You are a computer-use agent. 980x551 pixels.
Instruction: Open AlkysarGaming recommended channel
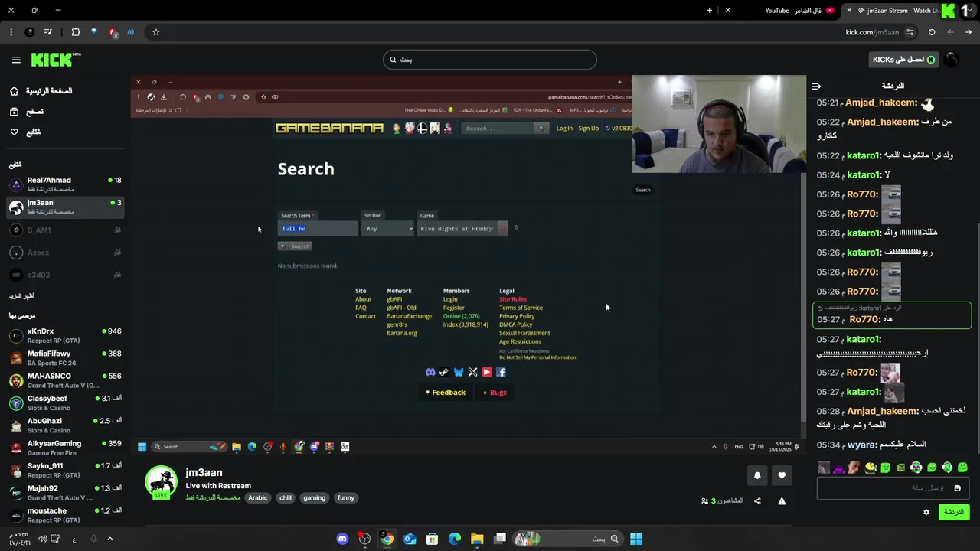tap(64, 448)
